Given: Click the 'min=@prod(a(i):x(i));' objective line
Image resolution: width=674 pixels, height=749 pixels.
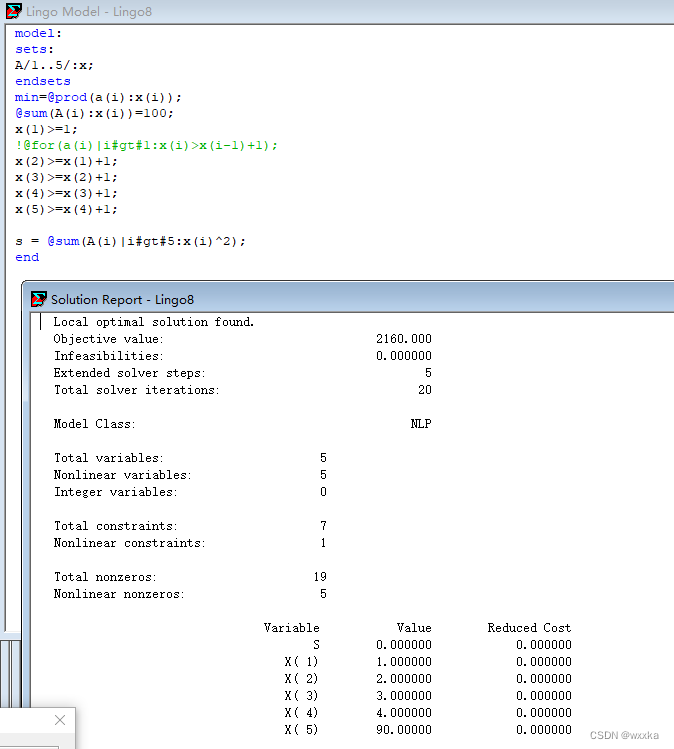Looking at the screenshot, I should pyautogui.click(x=98, y=97).
